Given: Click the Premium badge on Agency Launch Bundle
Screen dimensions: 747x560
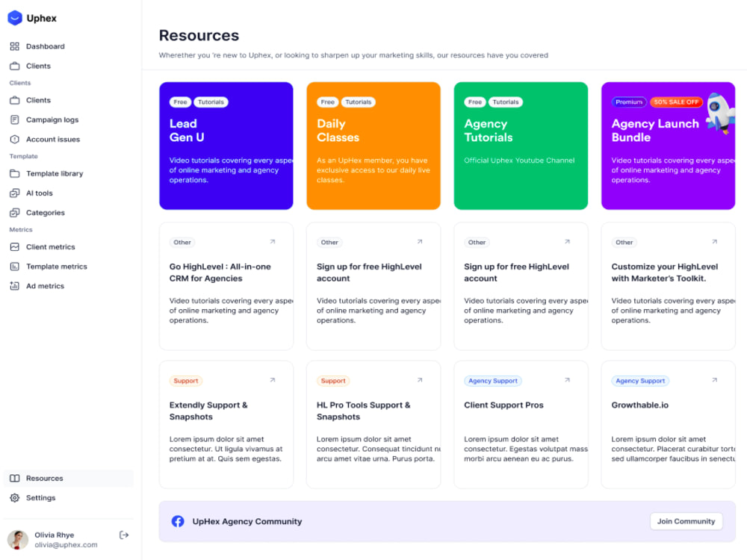Looking at the screenshot, I should [x=629, y=102].
